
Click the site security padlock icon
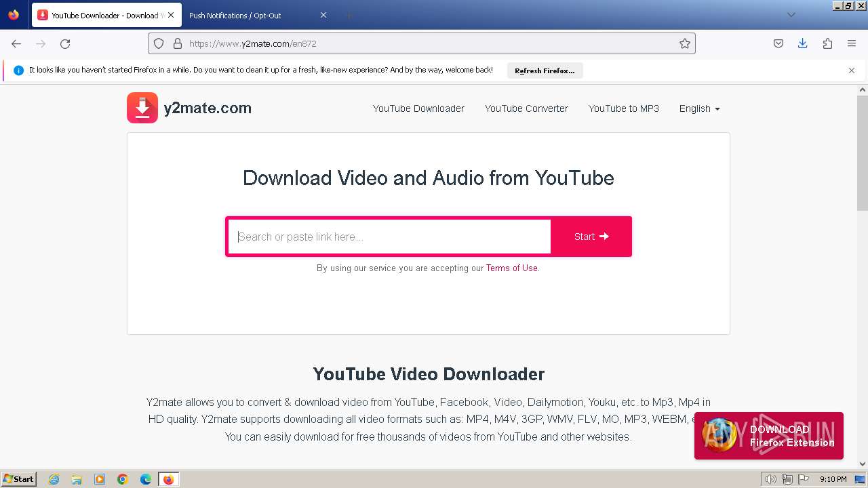(x=178, y=43)
